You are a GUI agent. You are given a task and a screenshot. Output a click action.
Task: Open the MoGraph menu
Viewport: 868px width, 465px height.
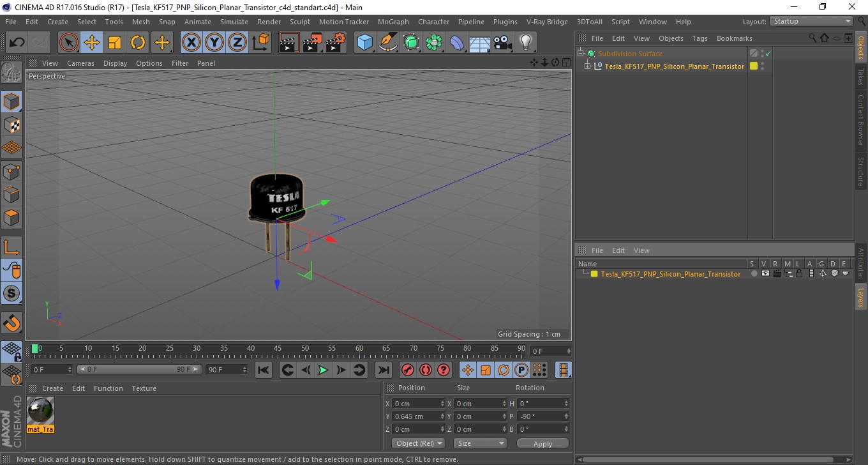tap(393, 22)
